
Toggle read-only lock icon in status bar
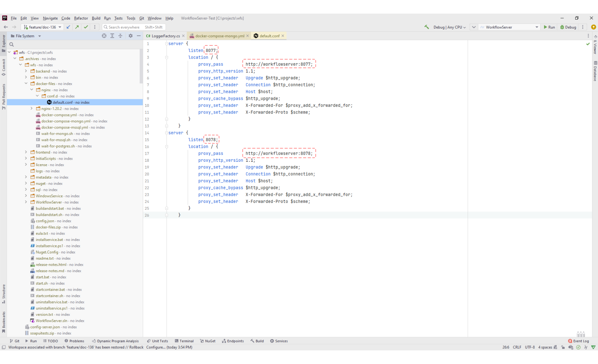(563, 347)
